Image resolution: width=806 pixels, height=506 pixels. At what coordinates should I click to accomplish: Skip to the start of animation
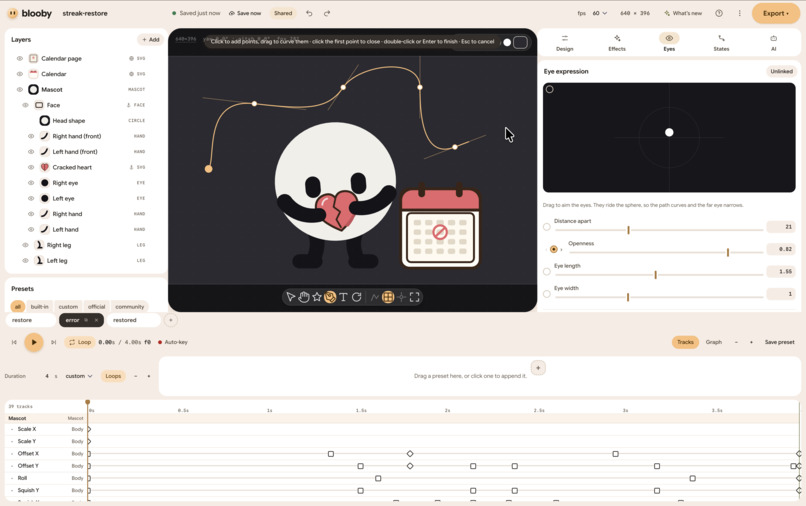[x=14, y=342]
